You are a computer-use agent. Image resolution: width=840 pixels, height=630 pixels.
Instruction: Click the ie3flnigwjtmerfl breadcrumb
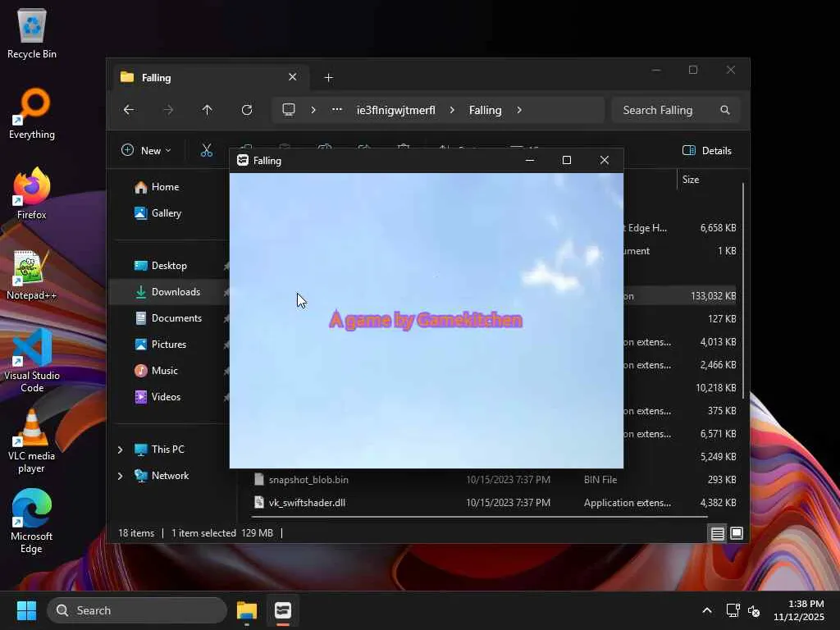pyautogui.click(x=396, y=110)
